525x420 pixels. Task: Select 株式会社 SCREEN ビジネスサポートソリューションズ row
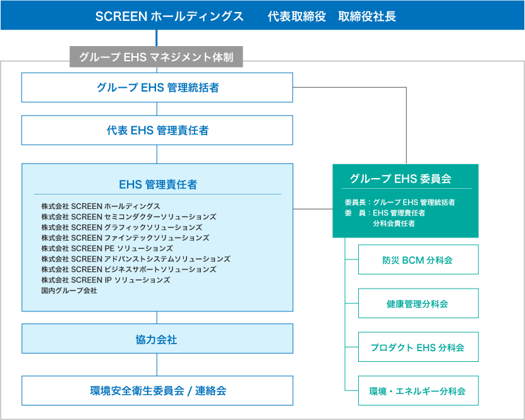click(x=129, y=270)
